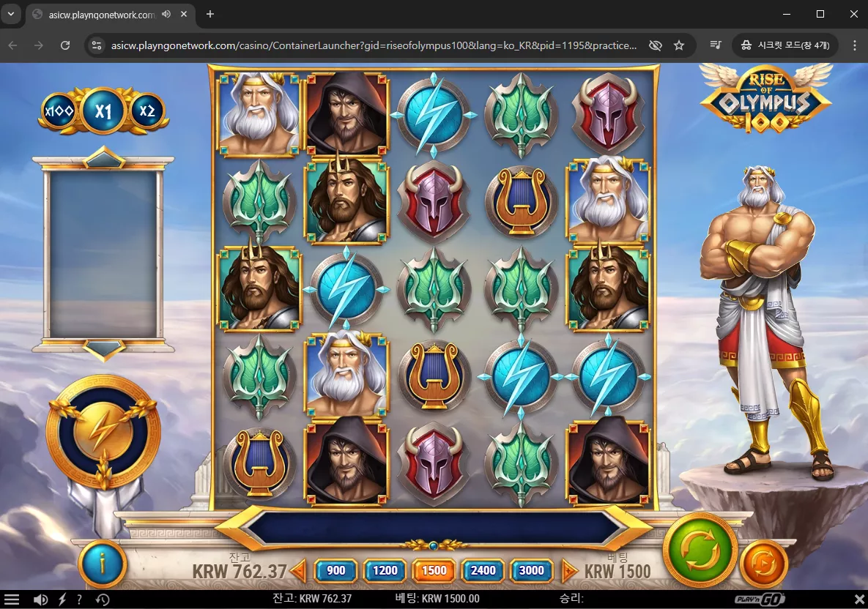Click the KRW 1500 bet display
The width and height of the screenshot is (868, 609).
tap(617, 571)
